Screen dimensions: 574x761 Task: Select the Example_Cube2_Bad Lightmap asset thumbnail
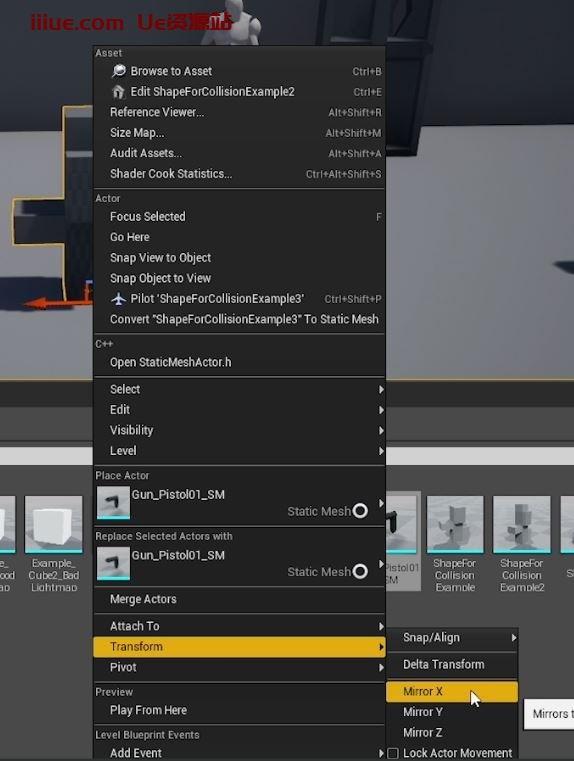[x=53, y=525]
